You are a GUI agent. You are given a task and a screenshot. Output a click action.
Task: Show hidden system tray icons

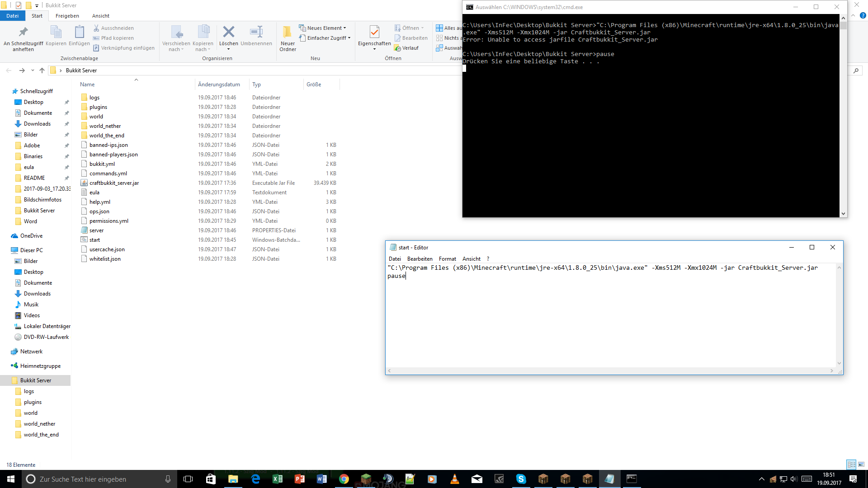tap(762, 479)
